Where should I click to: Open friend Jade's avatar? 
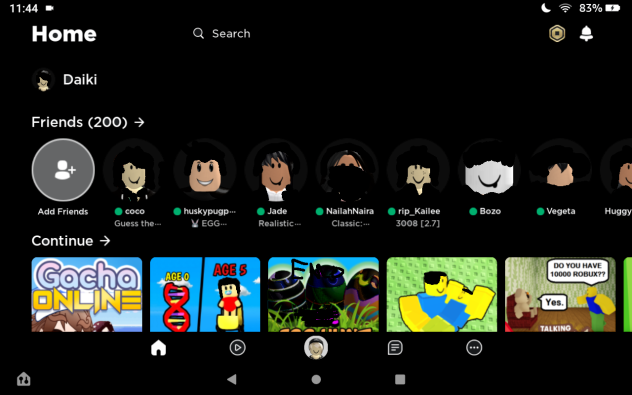(x=276, y=170)
